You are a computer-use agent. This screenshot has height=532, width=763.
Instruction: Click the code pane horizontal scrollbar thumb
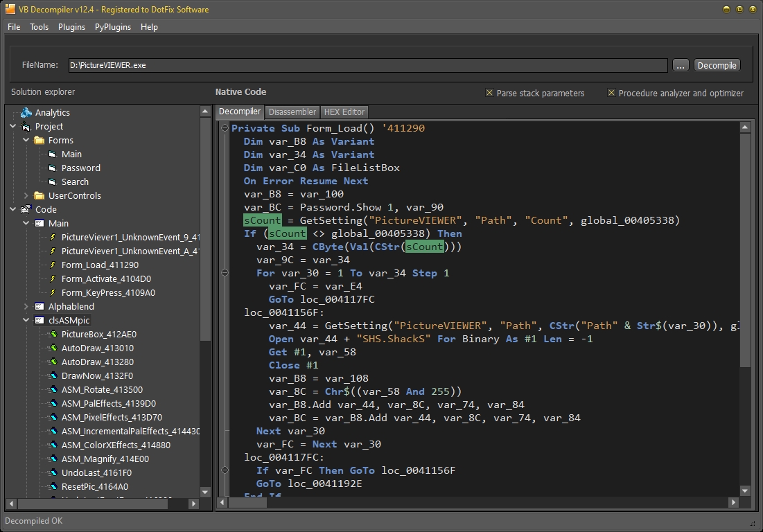coord(247,502)
